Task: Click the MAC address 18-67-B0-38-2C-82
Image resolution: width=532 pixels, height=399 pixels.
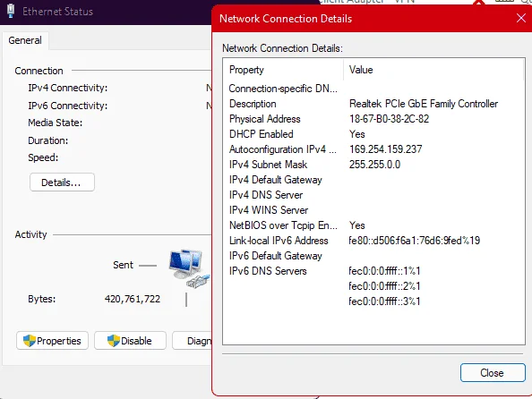Action: (x=390, y=119)
